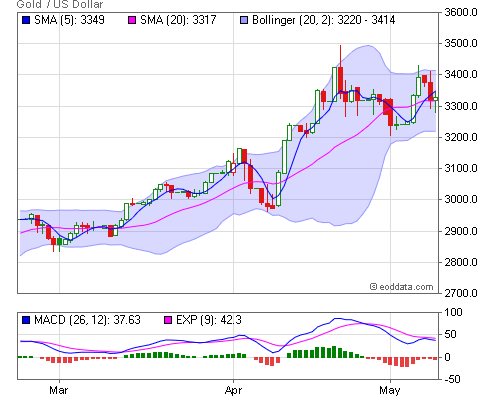Click the 'May' date axis label
The width and height of the screenshot is (490, 400).
coord(390,390)
